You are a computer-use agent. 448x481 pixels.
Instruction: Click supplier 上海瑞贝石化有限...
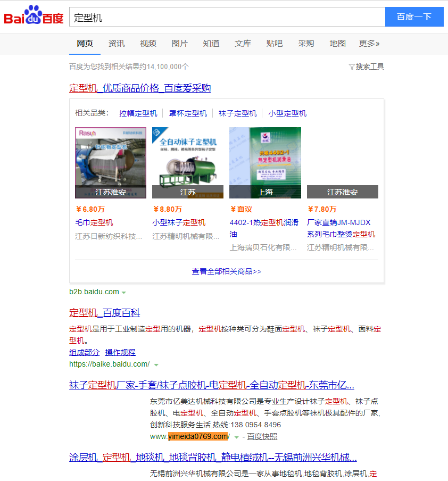263,247
